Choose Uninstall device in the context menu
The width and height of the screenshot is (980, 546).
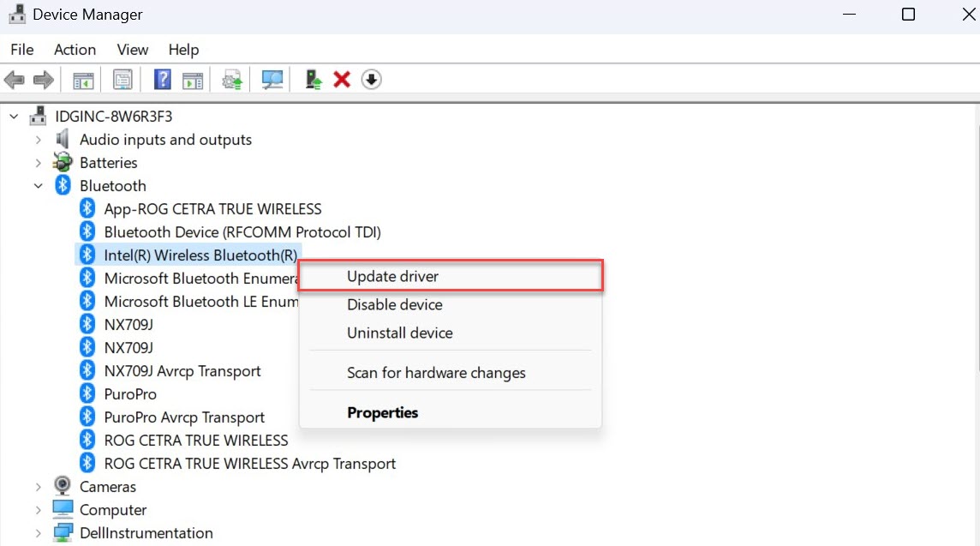(450, 333)
